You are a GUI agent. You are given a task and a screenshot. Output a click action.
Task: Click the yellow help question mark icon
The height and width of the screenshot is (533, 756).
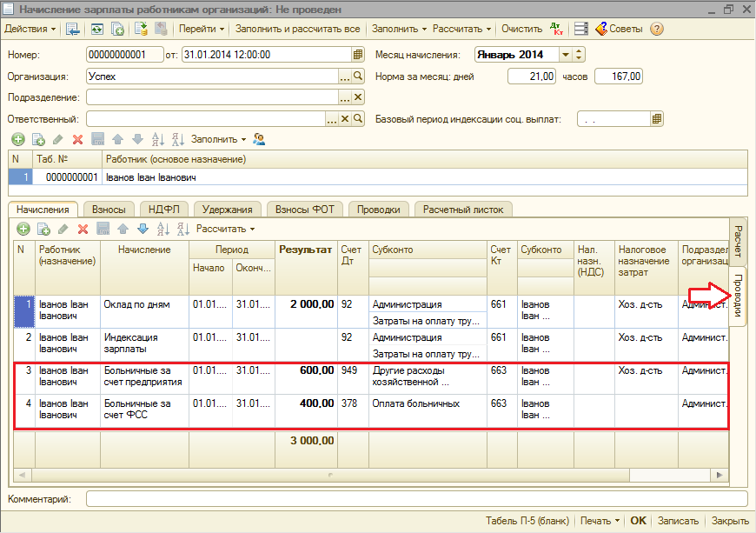click(656, 29)
